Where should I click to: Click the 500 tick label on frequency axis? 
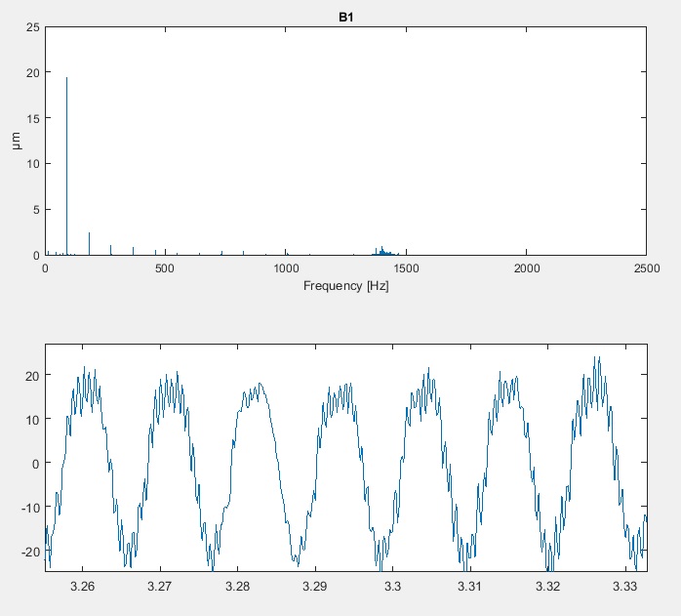click(x=165, y=268)
